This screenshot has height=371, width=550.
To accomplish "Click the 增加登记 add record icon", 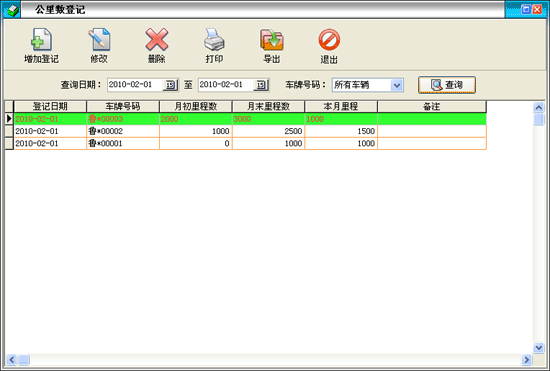I will pyautogui.click(x=41, y=39).
